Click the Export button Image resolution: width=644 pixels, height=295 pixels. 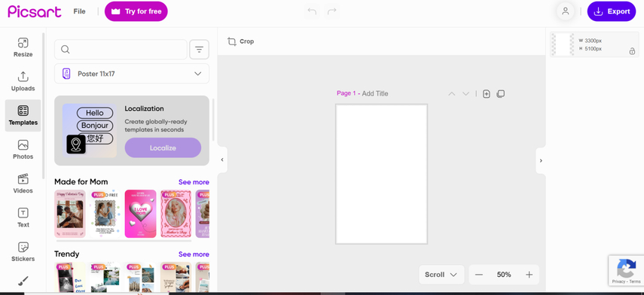pyautogui.click(x=612, y=11)
